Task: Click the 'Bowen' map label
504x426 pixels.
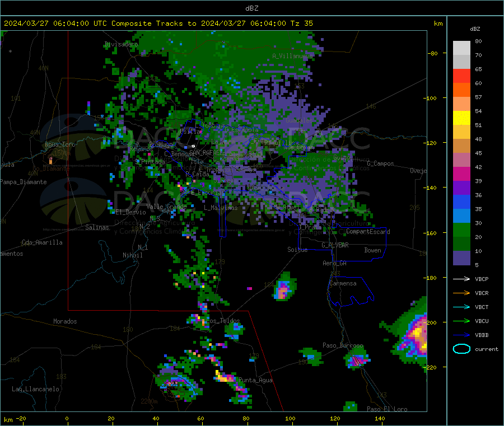Action: click(372, 250)
